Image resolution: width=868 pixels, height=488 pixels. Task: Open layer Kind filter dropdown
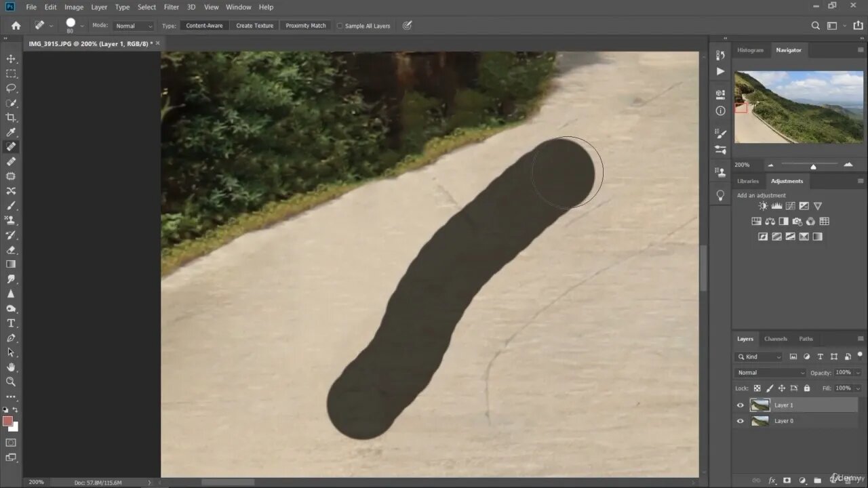coord(759,357)
